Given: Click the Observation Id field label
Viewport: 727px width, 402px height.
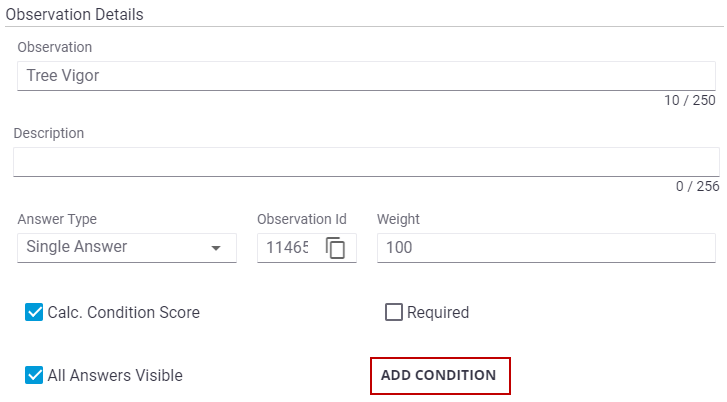Looking at the screenshot, I should point(302,220).
